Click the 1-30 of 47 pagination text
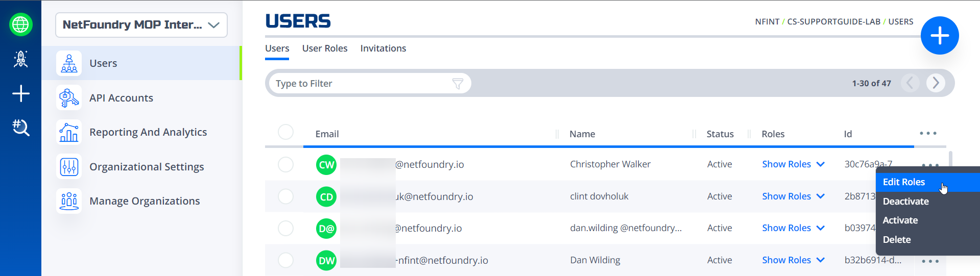Viewport: 980px width, 276px height. 871,83
